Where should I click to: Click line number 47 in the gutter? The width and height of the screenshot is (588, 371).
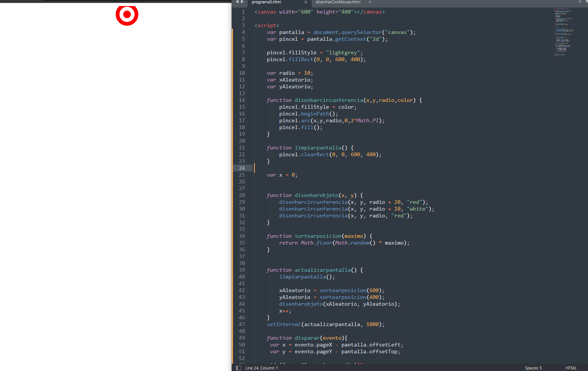(242, 324)
